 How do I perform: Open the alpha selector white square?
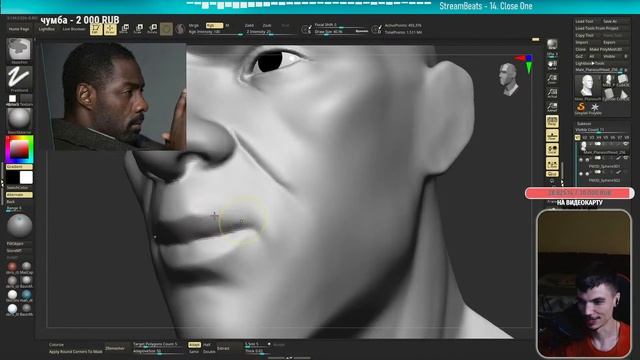pyautogui.click(x=12, y=98)
